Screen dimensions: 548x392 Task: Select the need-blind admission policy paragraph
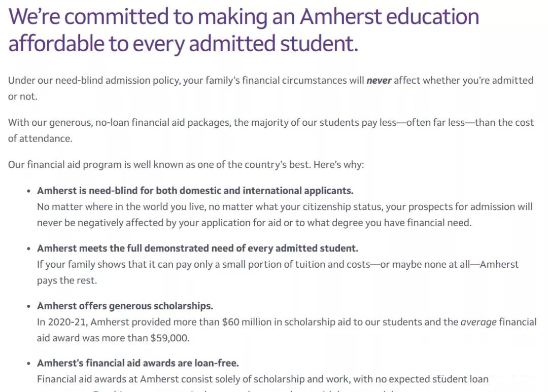270,88
